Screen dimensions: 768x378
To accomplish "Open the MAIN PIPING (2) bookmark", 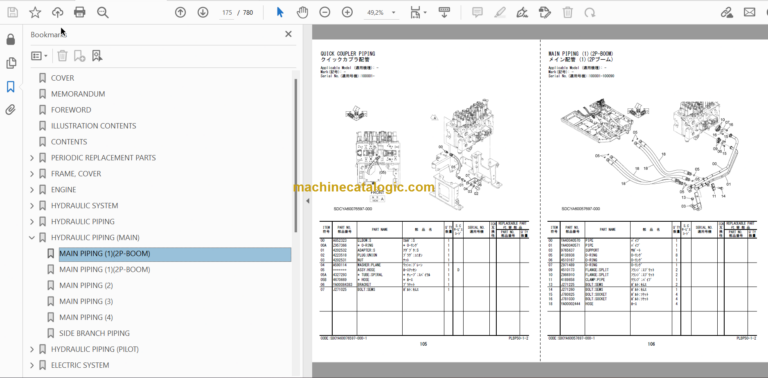I will [86, 285].
